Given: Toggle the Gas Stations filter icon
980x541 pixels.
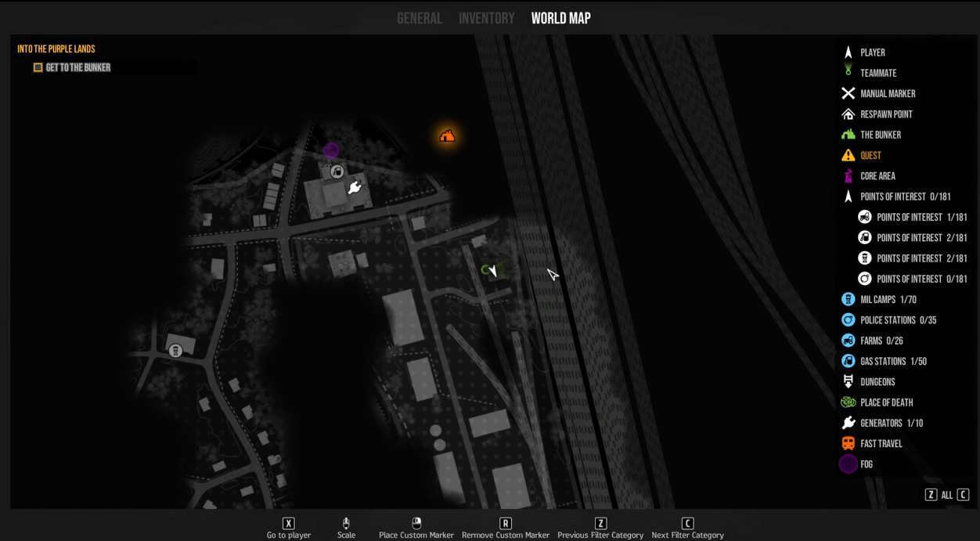Looking at the screenshot, I should point(848,361).
